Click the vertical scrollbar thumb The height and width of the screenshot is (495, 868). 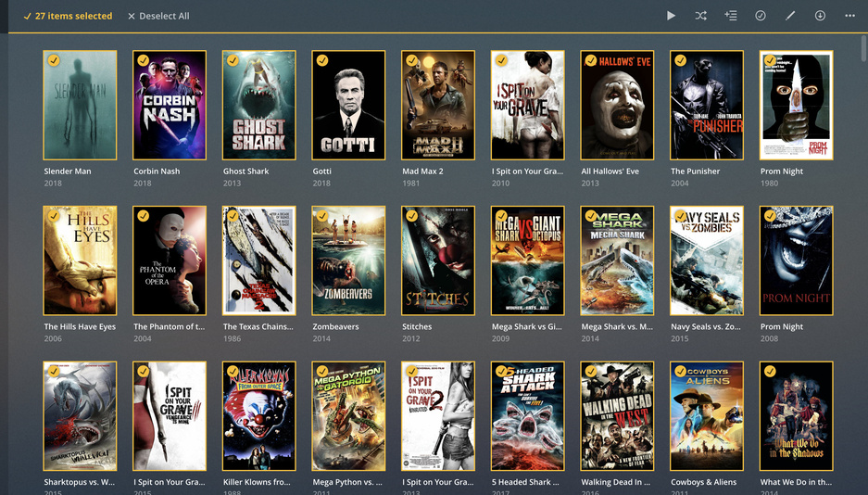pos(864,47)
